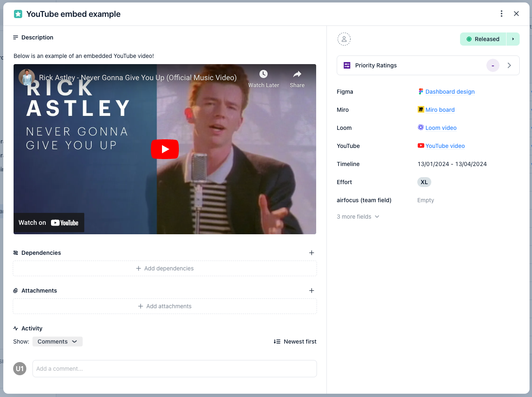Click the Miro logo icon
Viewport: 532px width, 397px height.
click(x=421, y=109)
